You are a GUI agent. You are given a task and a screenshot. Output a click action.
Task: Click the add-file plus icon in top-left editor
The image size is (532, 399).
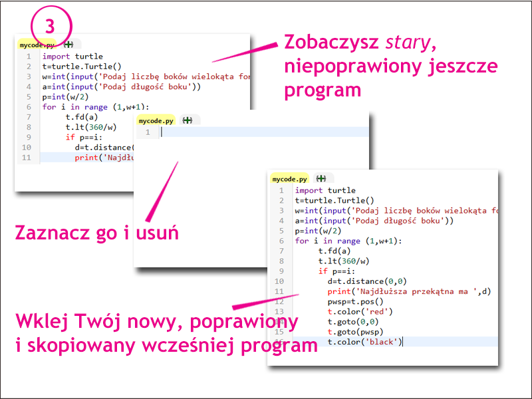tap(68, 45)
